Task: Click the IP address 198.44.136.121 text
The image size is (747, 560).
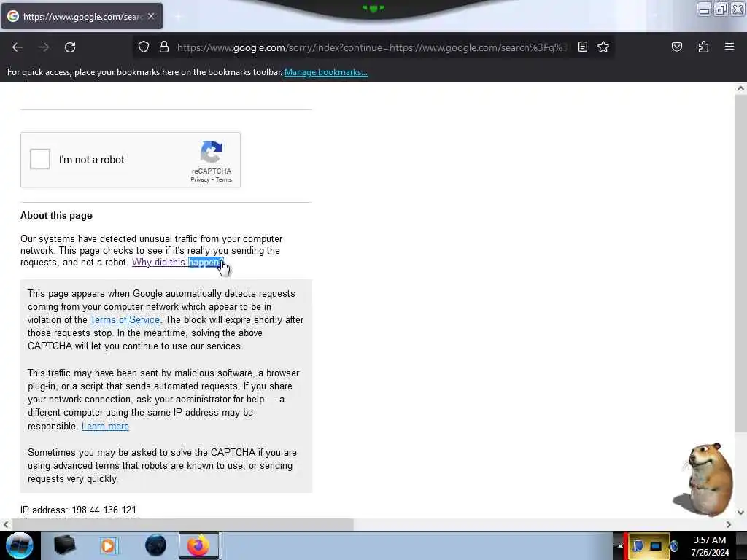Action: tap(78, 510)
